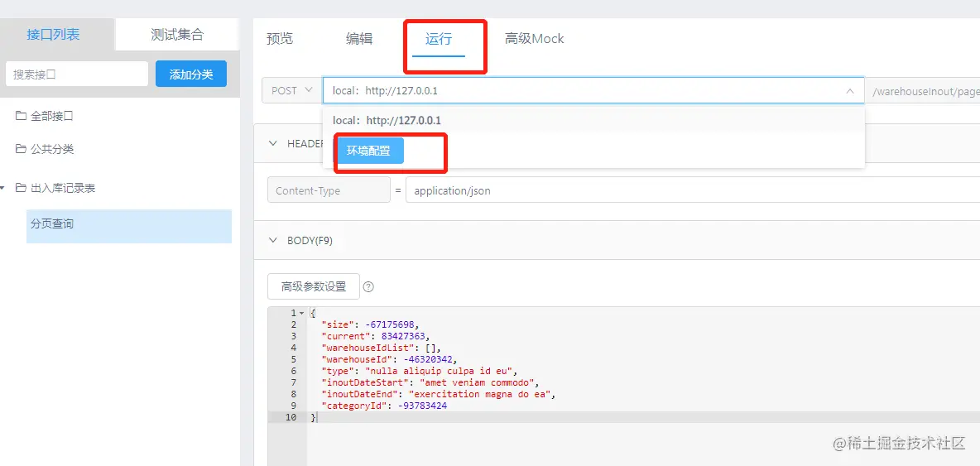This screenshot has width=980, height=466.
Task: Collapse the environment URL dropdown arrow
Action: click(x=850, y=90)
